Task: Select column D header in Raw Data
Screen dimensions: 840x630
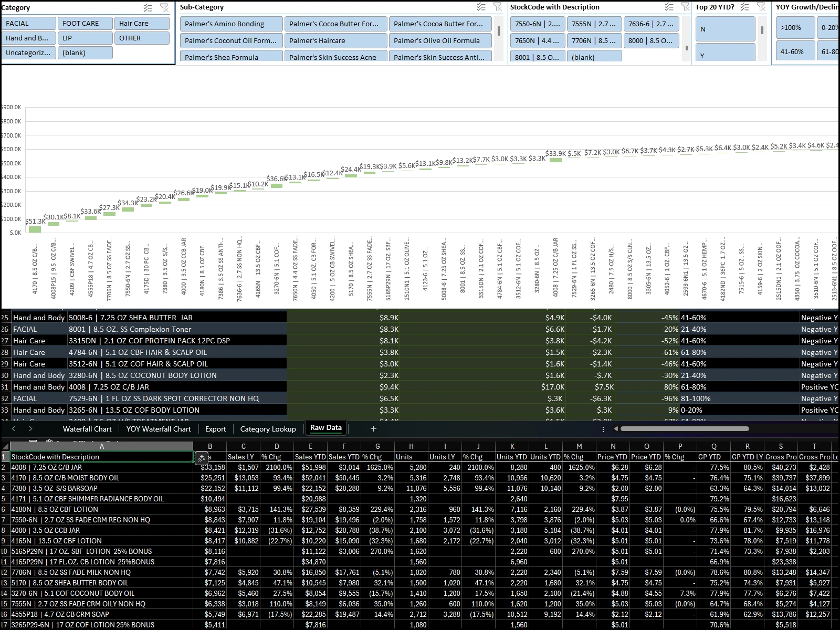Action: click(x=277, y=446)
